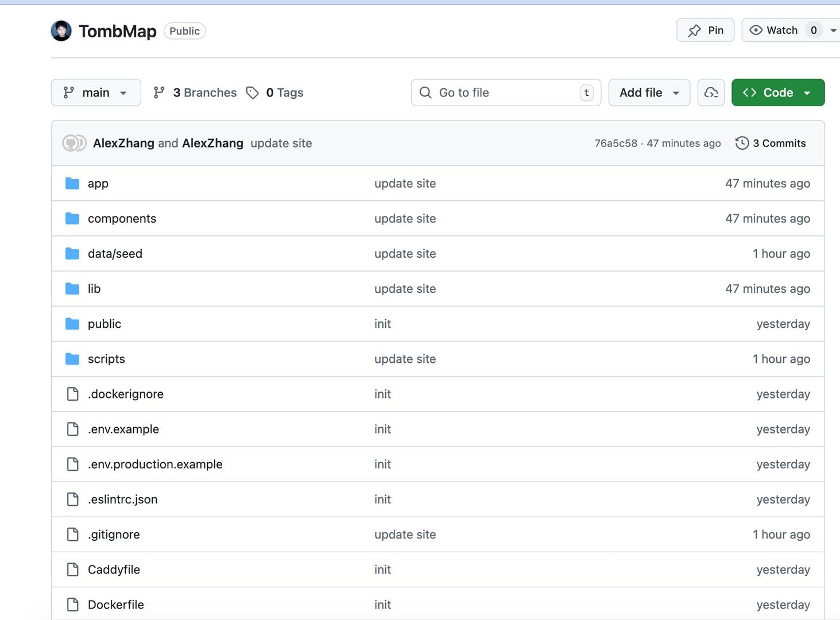Open the lib folder icon
The width and height of the screenshot is (840, 620).
72,288
